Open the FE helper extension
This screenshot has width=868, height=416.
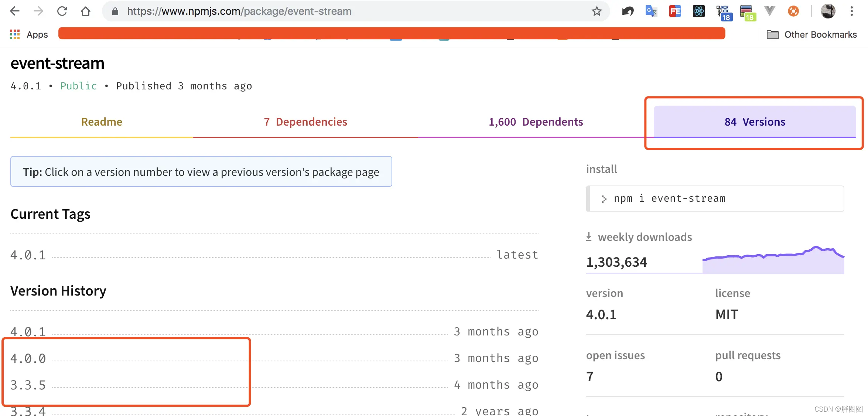click(675, 11)
